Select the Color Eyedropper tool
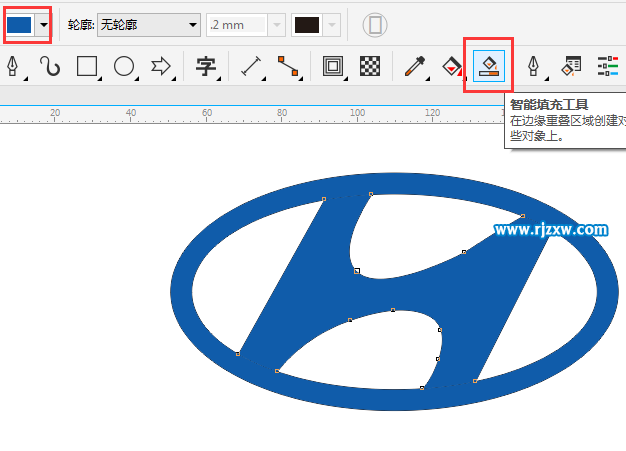 [x=415, y=66]
